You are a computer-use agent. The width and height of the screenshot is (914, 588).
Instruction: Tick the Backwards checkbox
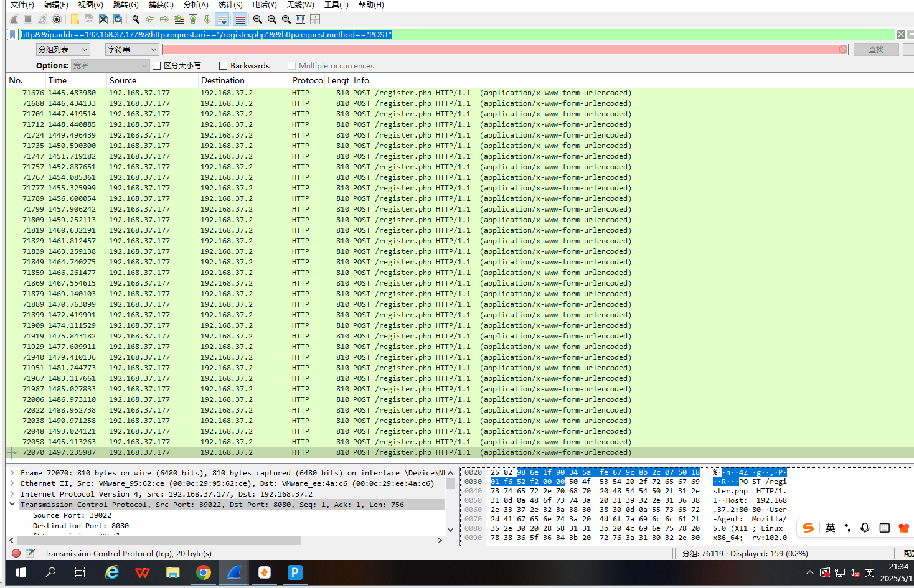(x=224, y=66)
